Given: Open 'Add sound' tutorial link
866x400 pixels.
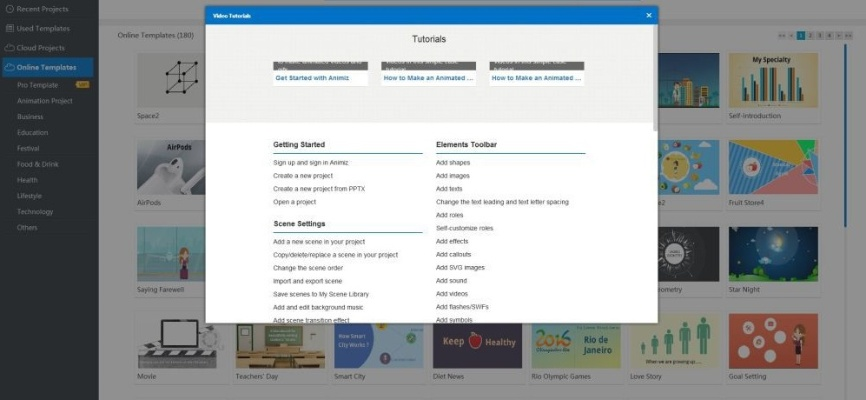Looking at the screenshot, I should [451, 281].
